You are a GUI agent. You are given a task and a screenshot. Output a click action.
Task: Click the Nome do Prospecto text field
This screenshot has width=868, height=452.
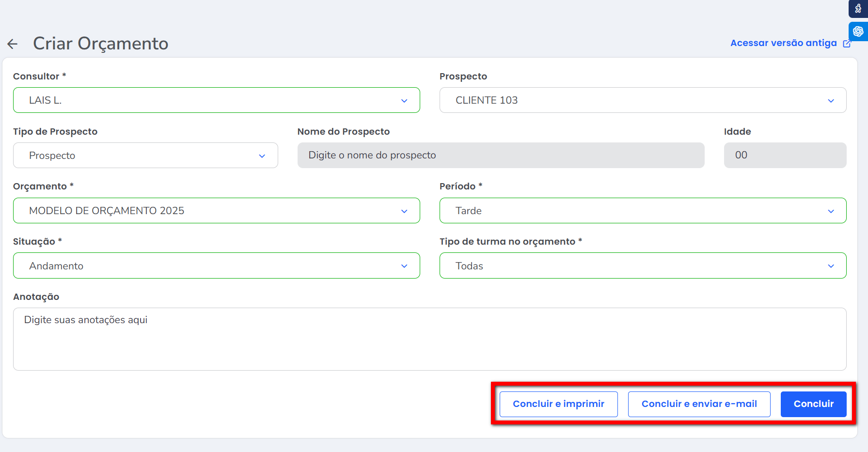click(500, 156)
